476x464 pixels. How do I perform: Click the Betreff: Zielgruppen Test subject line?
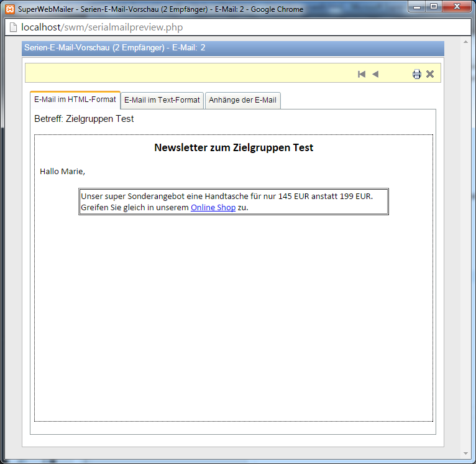84,119
